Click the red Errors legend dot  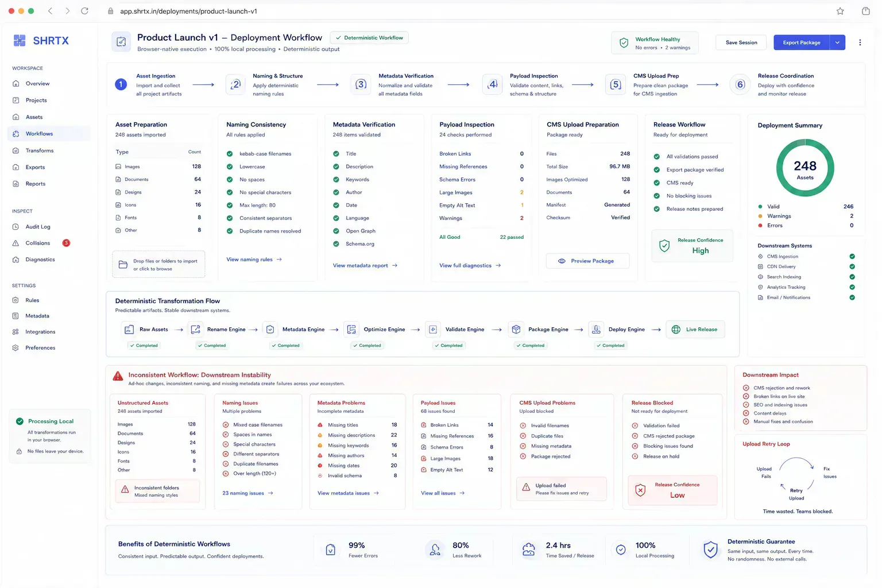760,226
